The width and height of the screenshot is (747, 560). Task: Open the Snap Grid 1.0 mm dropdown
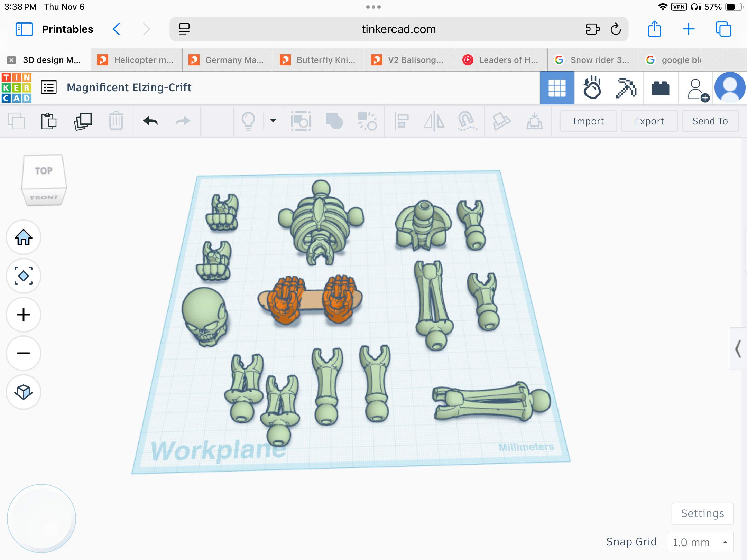pos(700,542)
